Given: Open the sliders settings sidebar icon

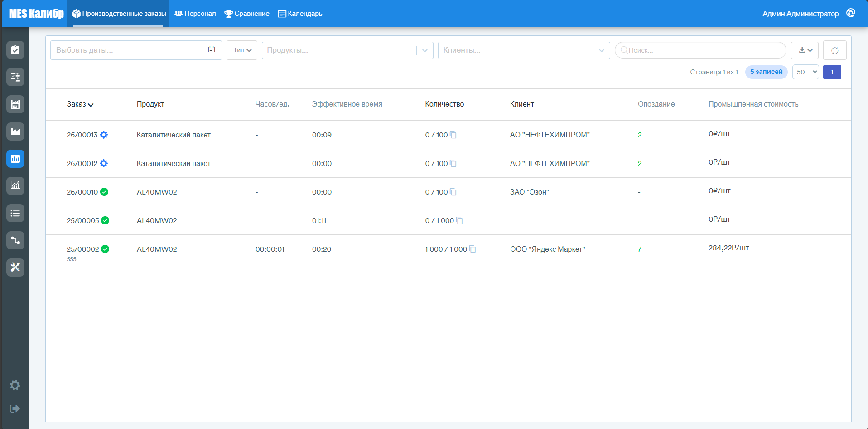Looking at the screenshot, I should click(x=15, y=77).
